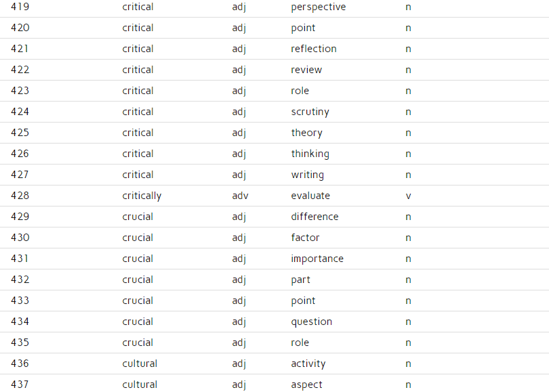Select row number 419

[20, 7]
